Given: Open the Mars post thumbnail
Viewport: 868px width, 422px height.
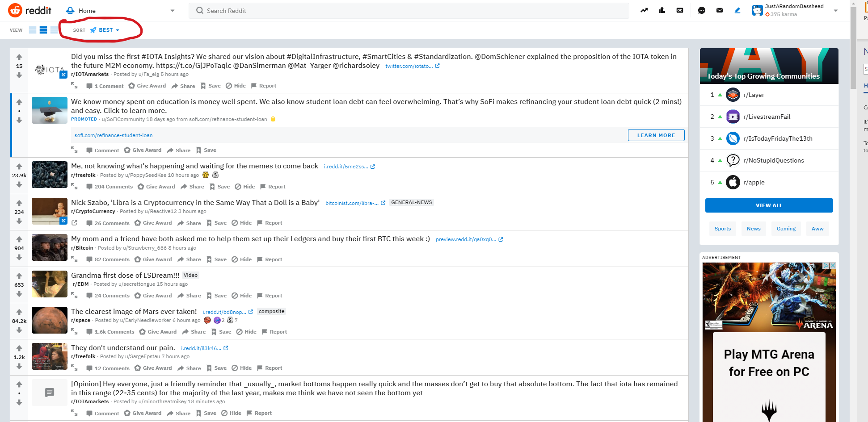Looking at the screenshot, I should tap(50, 320).
